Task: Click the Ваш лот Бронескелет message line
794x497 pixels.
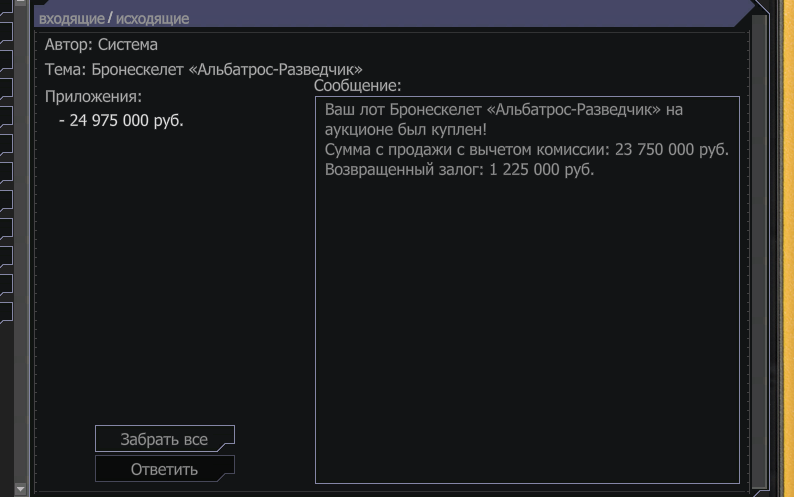Action: click(x=504, y=109)
